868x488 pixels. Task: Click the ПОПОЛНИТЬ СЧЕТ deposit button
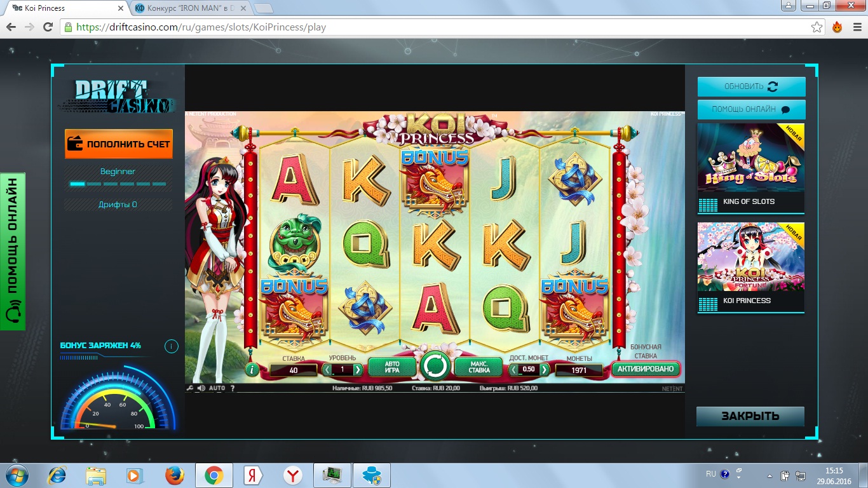[x=119, y=144]
